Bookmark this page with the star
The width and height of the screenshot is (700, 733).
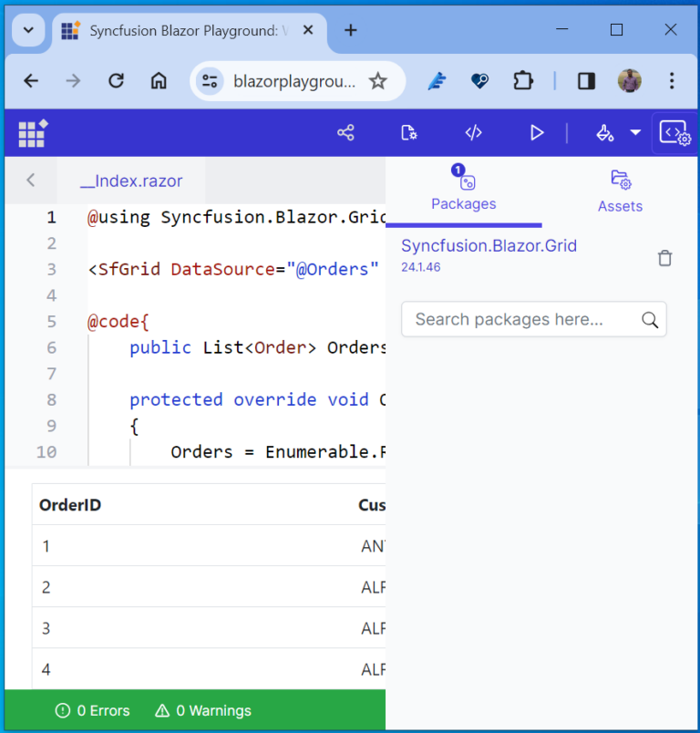pos(377,81)
